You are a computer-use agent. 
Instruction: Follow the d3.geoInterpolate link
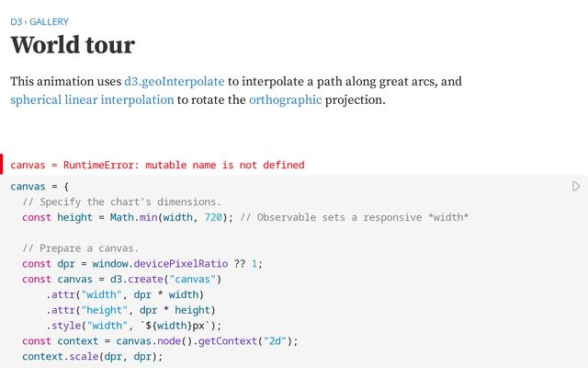(x=175, y=81)
